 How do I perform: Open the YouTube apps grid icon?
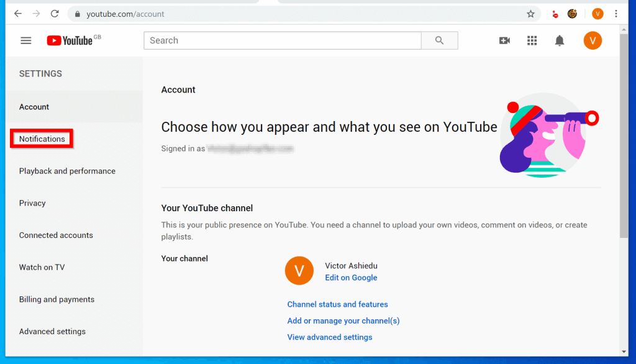point(532,40)
